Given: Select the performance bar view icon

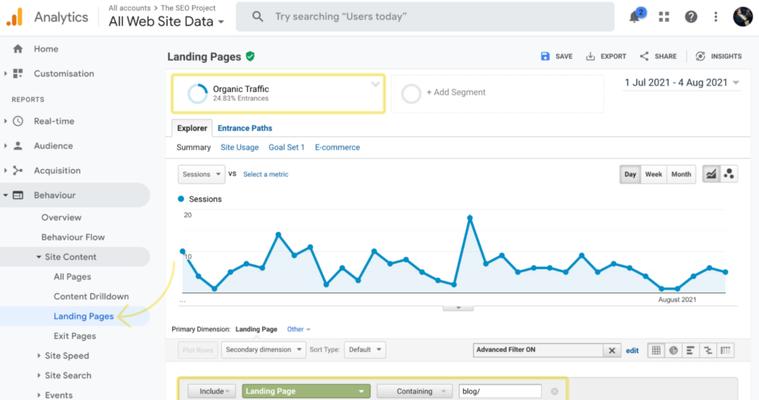Looking at the screenshot, I should point(690,350).
